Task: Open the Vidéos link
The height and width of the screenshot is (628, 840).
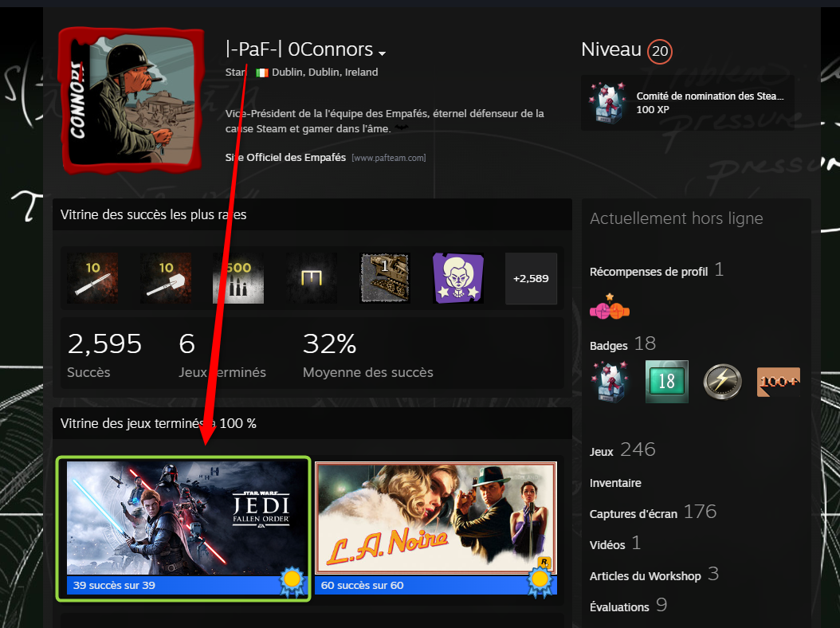Action: pos(607,545)
